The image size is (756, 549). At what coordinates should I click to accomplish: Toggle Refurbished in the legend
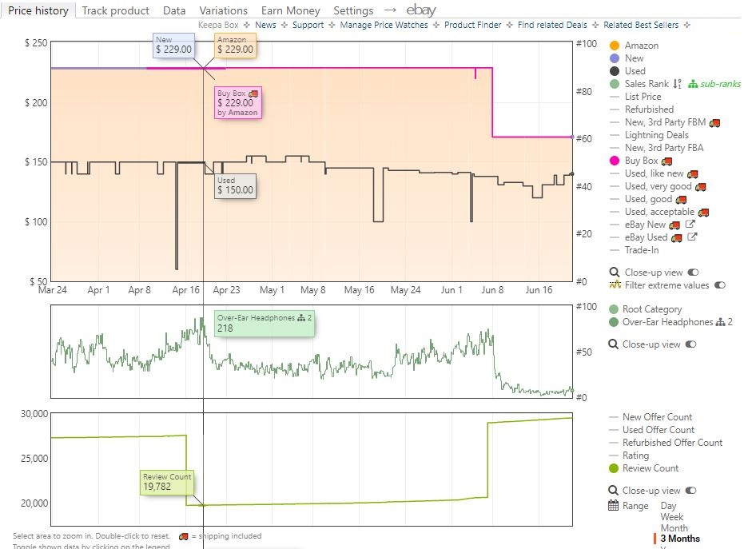pyautogui.click(x=649, y=109)
